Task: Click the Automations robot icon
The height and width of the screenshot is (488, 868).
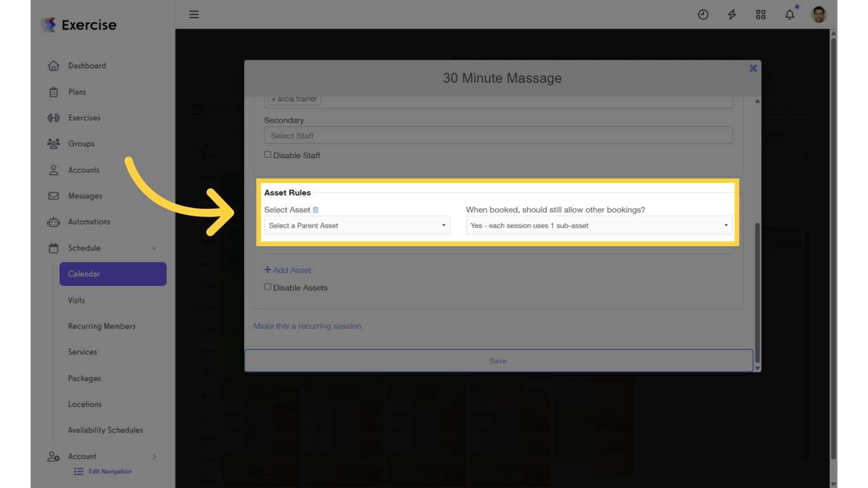Action: pyautogui.click(x=53, y=222)
